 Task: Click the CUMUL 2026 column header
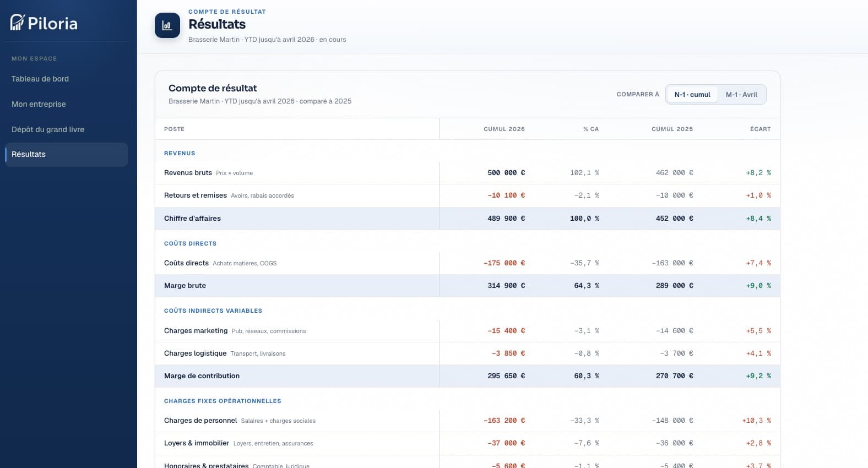coord(504,129)
